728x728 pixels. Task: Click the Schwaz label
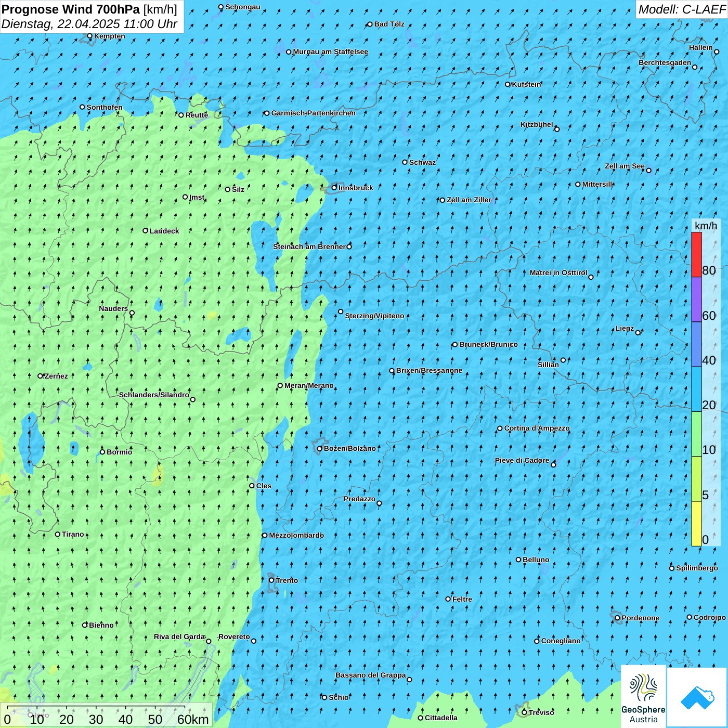(x=422, y=162)
